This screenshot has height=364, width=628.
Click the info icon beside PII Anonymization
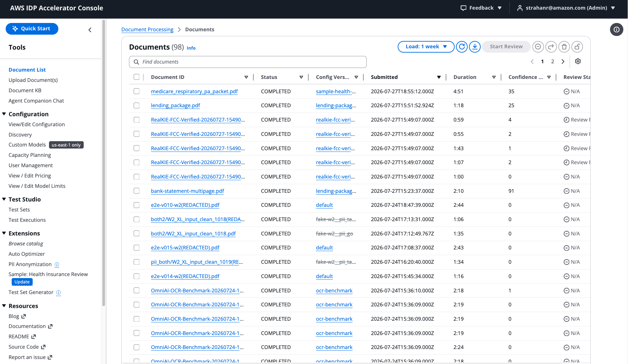click(x=57, y=264)
